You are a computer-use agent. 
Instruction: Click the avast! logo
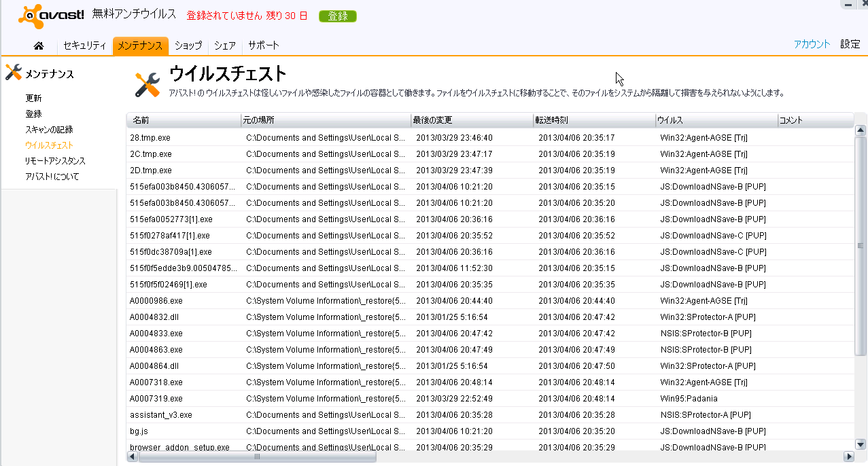coord(52,15)
